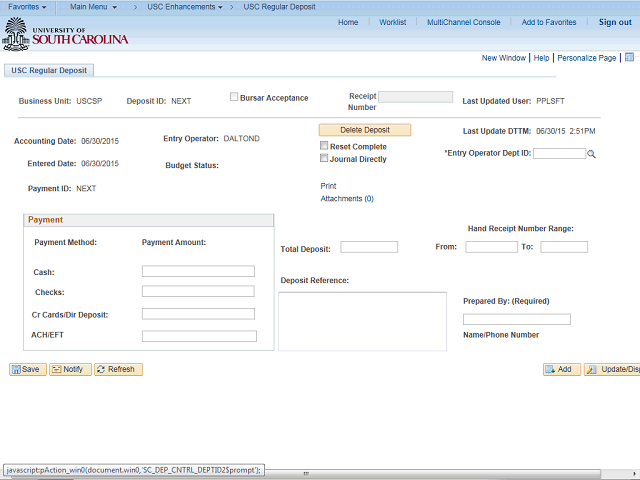The width and height of the screenshot is (640, 480).
Task: Open the USC Enhancements breadcrumb dropdown
Action: click(x=185, y=7)
